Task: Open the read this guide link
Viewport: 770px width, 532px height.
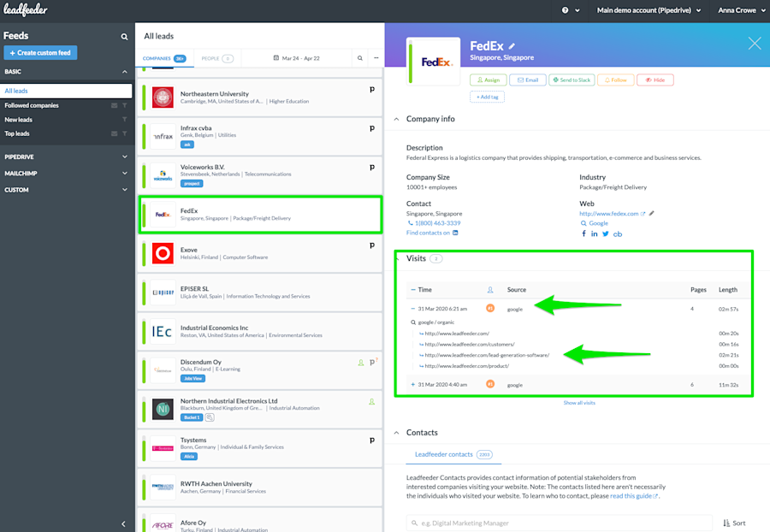Action: tap(633, 496)
